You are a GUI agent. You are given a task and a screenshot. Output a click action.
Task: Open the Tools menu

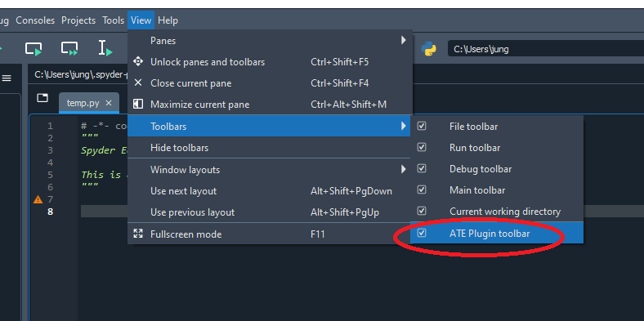click(x=114, y=20)
